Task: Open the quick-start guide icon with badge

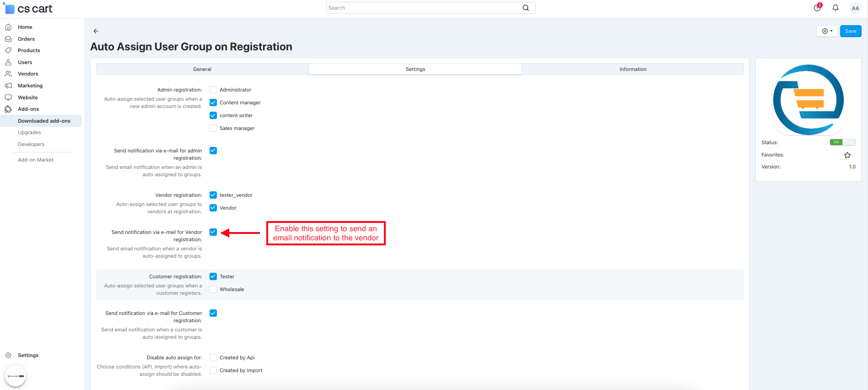Action: [817, 8]
